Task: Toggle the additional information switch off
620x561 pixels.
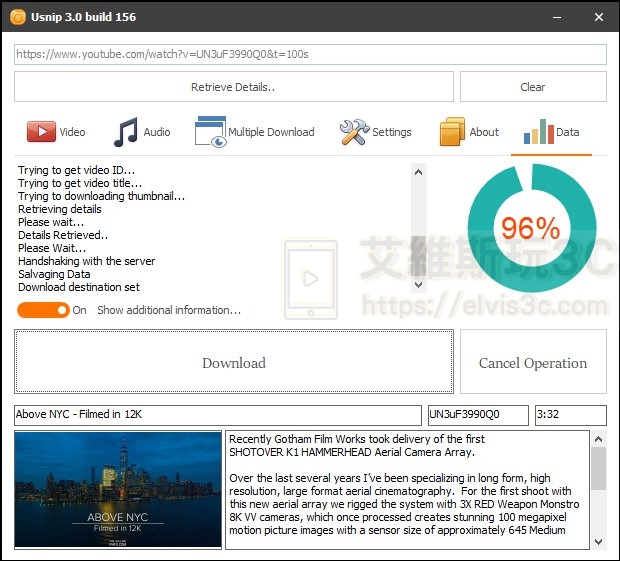Action: click(43, 310)
